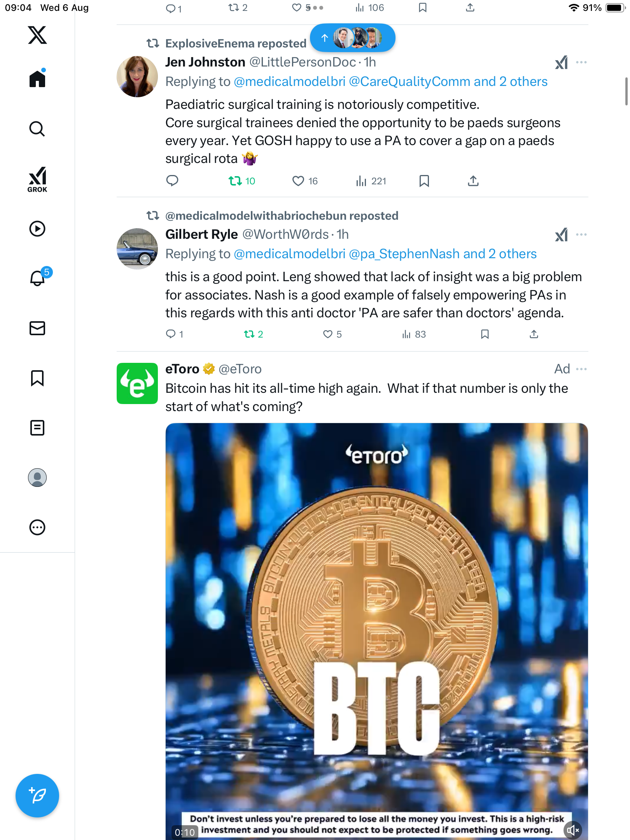Open notifications bell with 5 badge
Viewport: 630px width, 840px height.
[x=38, y=278]
